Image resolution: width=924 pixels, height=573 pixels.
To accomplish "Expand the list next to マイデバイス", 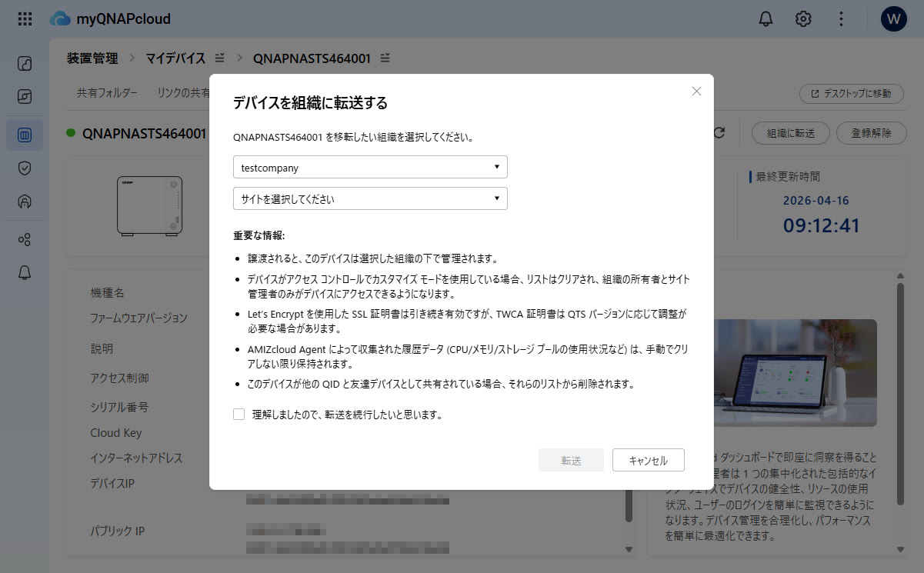I will click(x=220, y=58).
